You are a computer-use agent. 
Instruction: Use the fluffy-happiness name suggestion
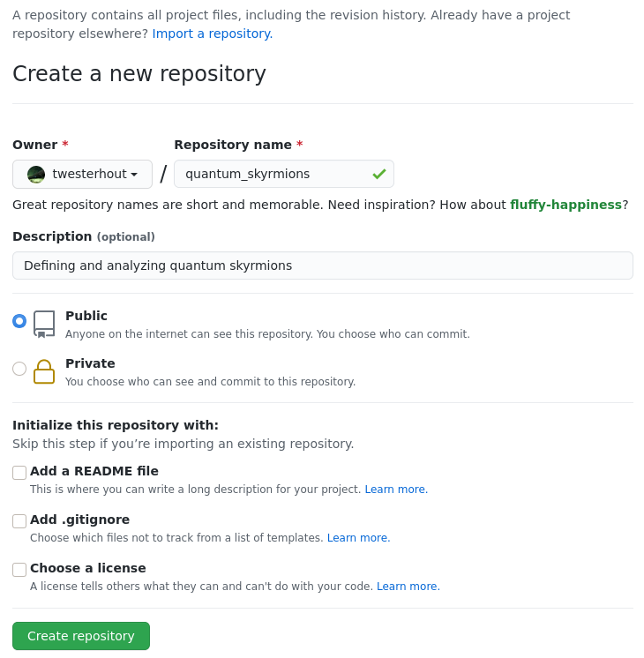click(x=565, y=205)
